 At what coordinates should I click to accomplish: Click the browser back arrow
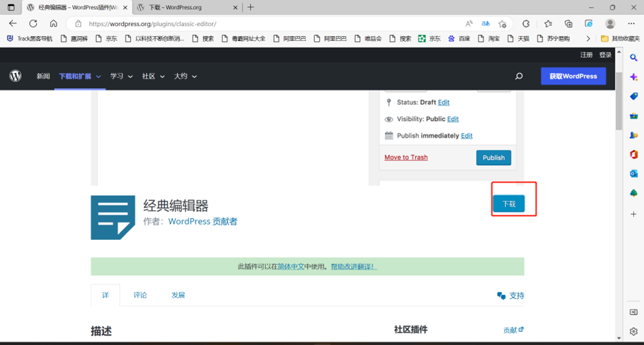[13, 23]
